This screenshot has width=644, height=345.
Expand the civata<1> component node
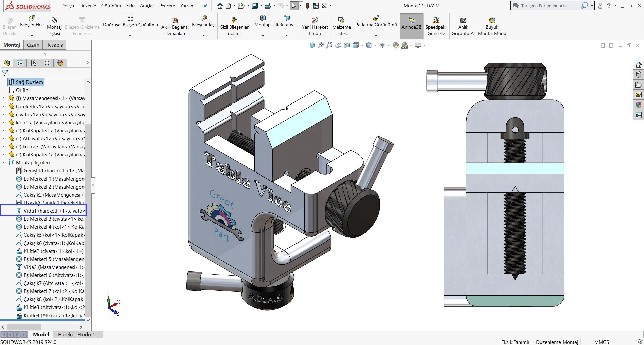tap(3, 115)
